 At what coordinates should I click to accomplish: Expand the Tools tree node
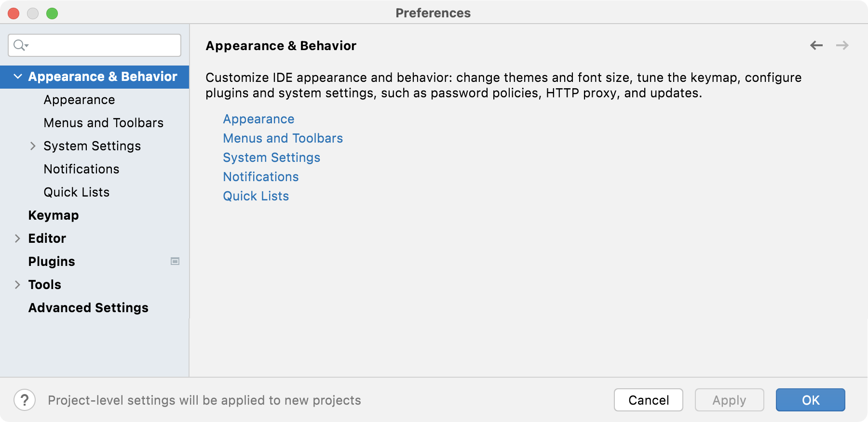17,284
